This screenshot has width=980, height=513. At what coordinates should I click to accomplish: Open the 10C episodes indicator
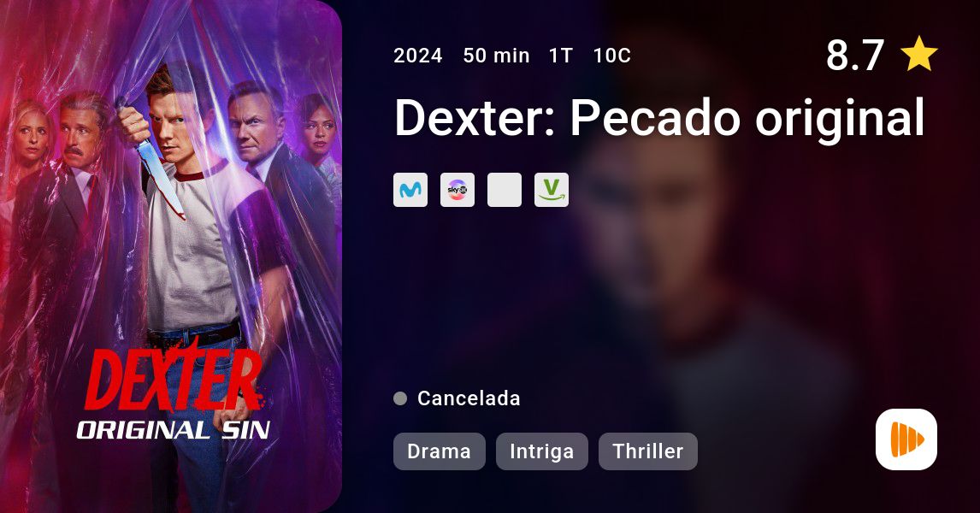click(x=612, y=56)
